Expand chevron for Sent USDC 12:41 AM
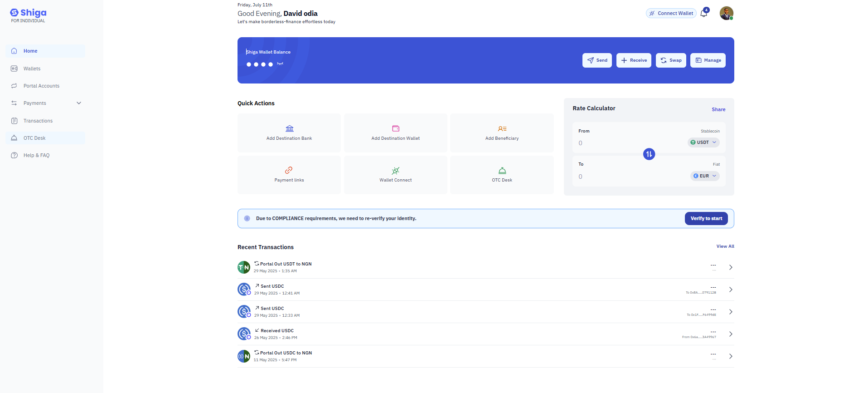Viewport: 868px width, 393px height. 731,290
